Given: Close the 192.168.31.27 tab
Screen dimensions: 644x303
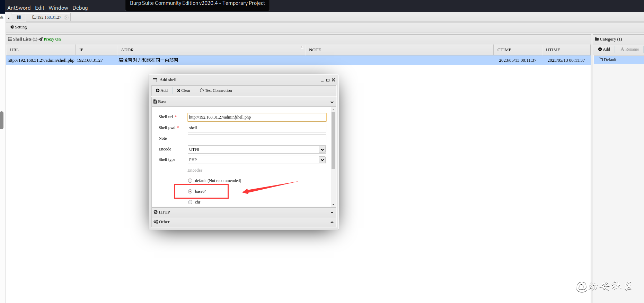Looking at the screenshot, I should click(x=67, y=17).
